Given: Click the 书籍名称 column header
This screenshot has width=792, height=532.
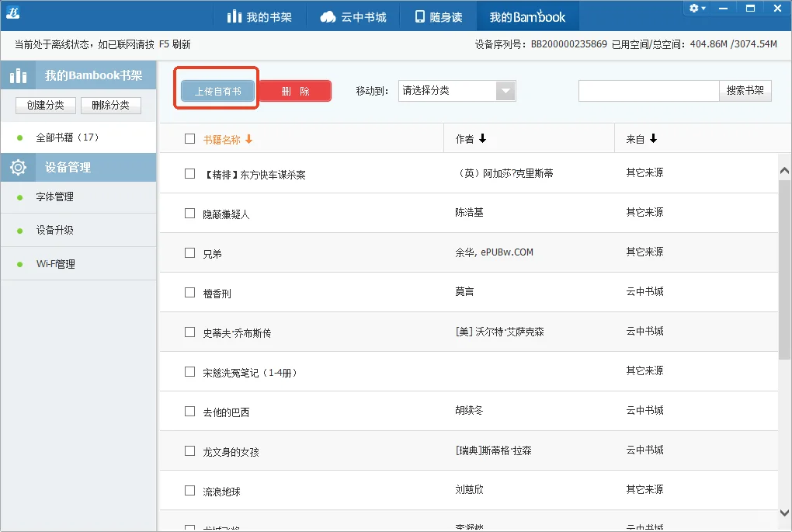Looking at the screenshot, I should (221, 140).
